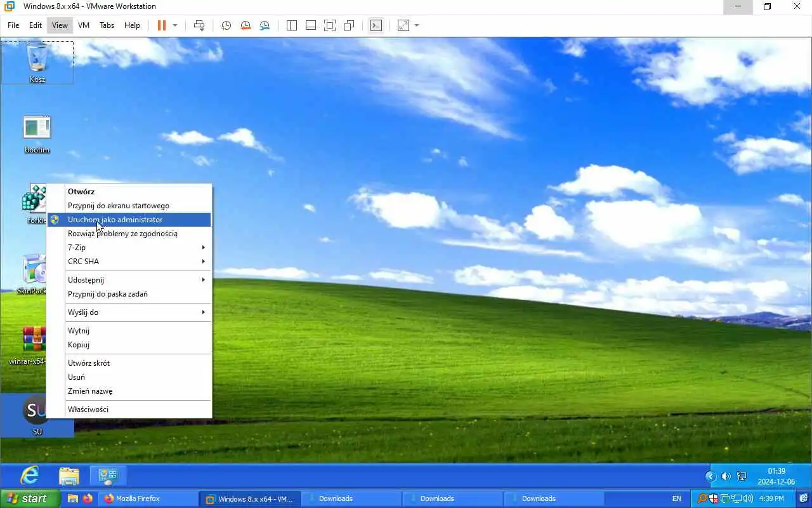Click the Windows 8.x x64 taskbar button

point(249,498)
